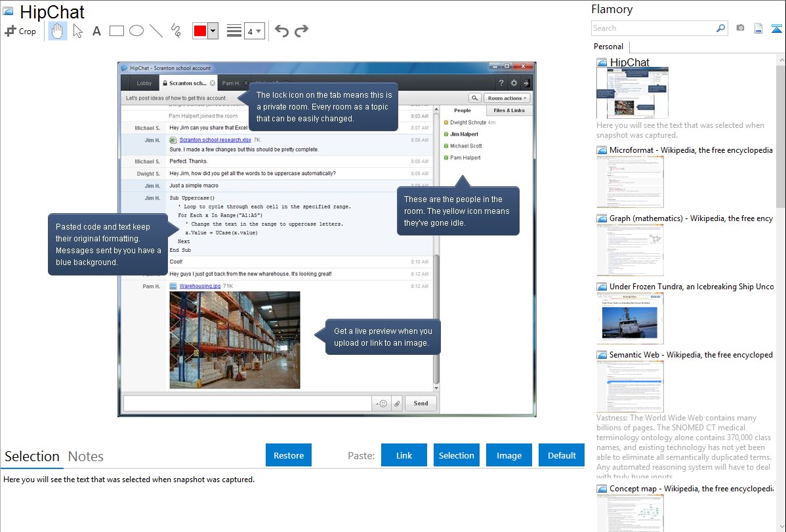Click the Excel file icon beside research.xlsx
Image resolution: width=786 pixels, height=532 pixels.
click(x=173, y=140)
